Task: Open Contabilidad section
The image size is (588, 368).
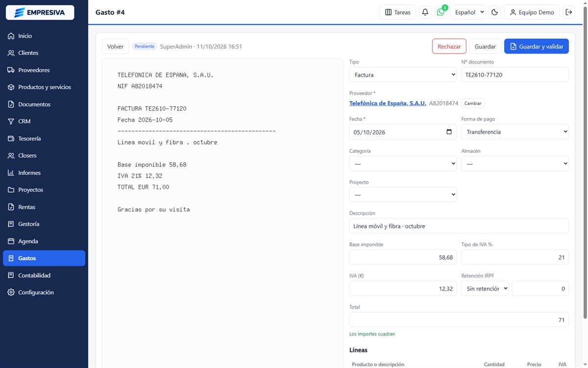Action: (x=44, y=275)
